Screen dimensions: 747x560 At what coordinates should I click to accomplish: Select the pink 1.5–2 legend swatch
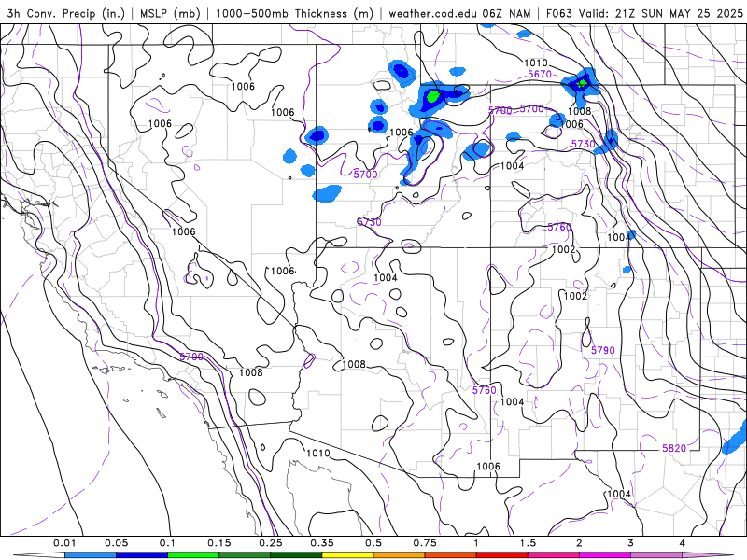[554, 555]
